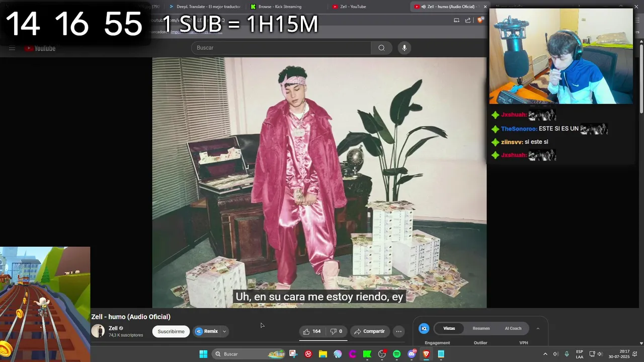Go to YouTube home via logo
The width and height of the screenshot is (644, 362).
pos(40,48)
